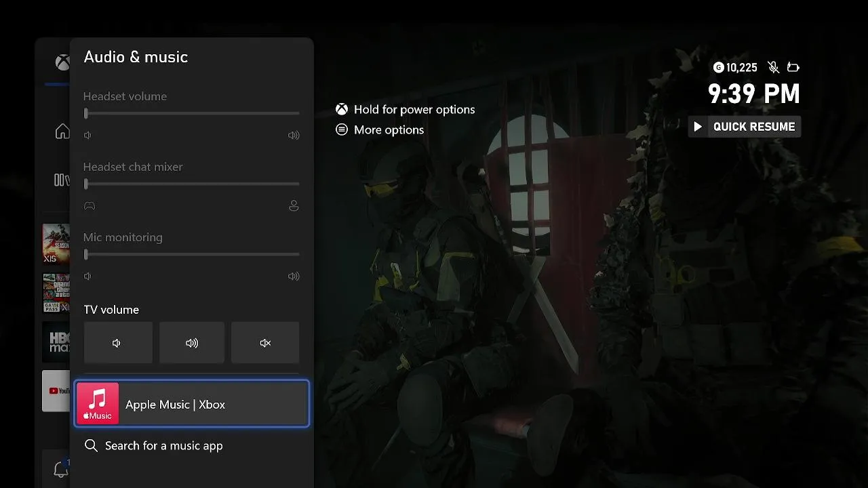This screenshot has height=488, width=868.
Task: Click the Headset chat mixer label
Action: [x=133, y=167]
